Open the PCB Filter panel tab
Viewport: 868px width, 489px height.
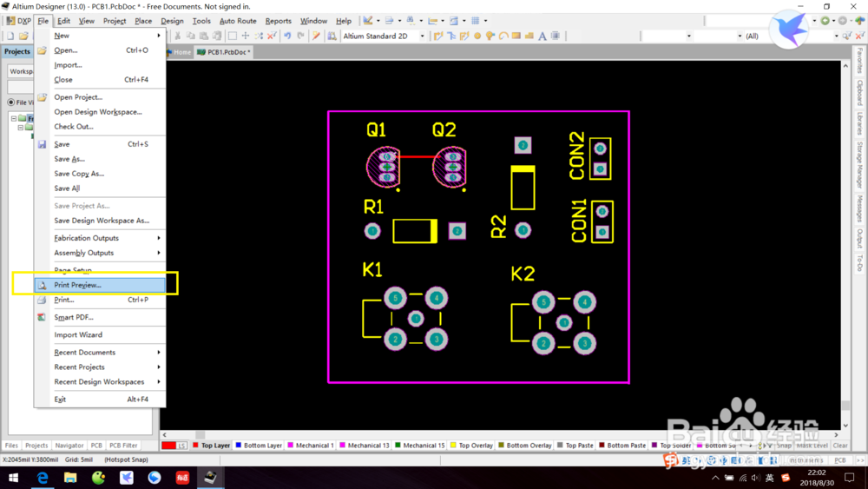[123, 446]
